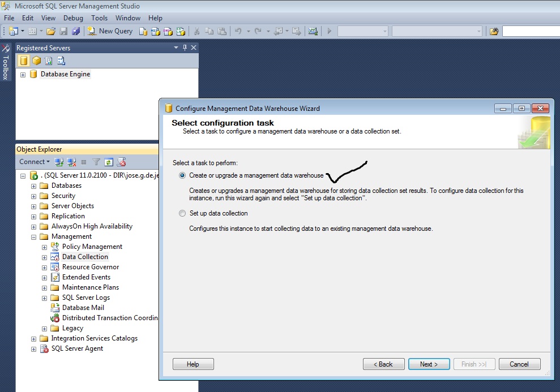The width and height of the screenshot is (560, 392).
Task: Expand the Databases folder
Action: pos(33,186)
